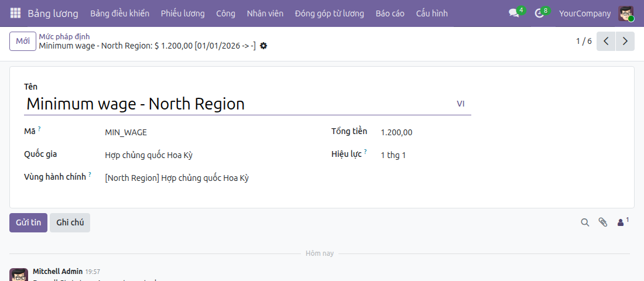Open the activities clock icon with 8 pending
The width and height of the screenshot is (644, 281).
point(541,13)
